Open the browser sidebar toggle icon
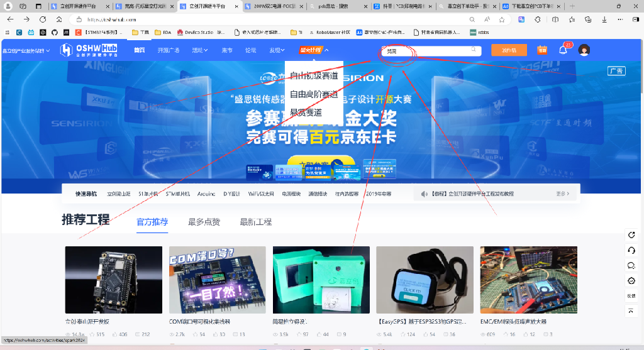 tap(636, 19)
